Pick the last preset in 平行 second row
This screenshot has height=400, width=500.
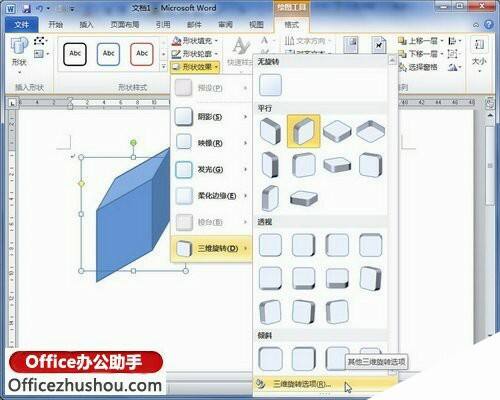pyautogui.click(x=370, y=165)
